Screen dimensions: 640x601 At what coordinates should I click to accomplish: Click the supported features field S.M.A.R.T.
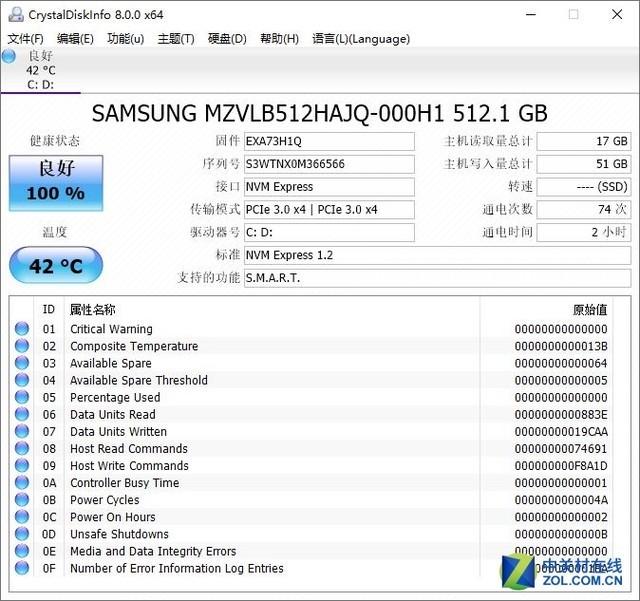(x=438, y=278)
